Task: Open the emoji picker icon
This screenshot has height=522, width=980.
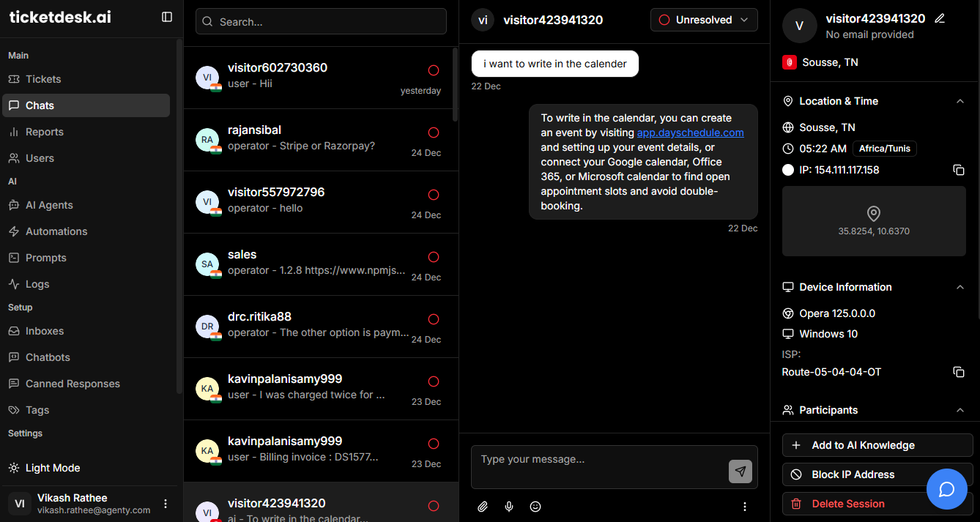Action: coord(535,507)
